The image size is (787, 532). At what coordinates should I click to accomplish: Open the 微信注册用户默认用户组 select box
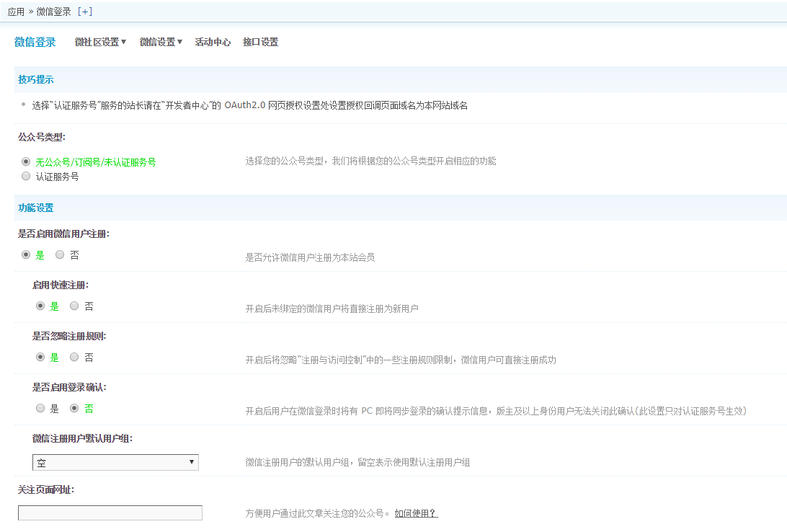click(115, 462)
